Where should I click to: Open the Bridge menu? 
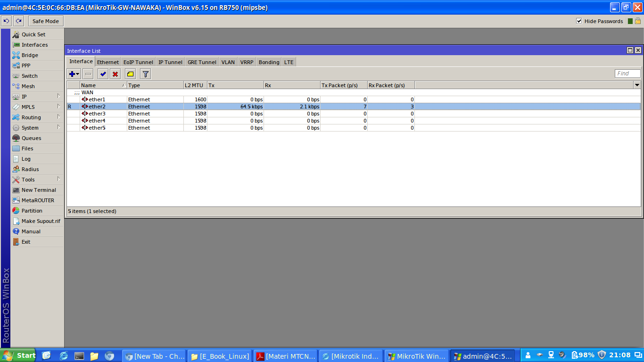click(x=37, y=55)
